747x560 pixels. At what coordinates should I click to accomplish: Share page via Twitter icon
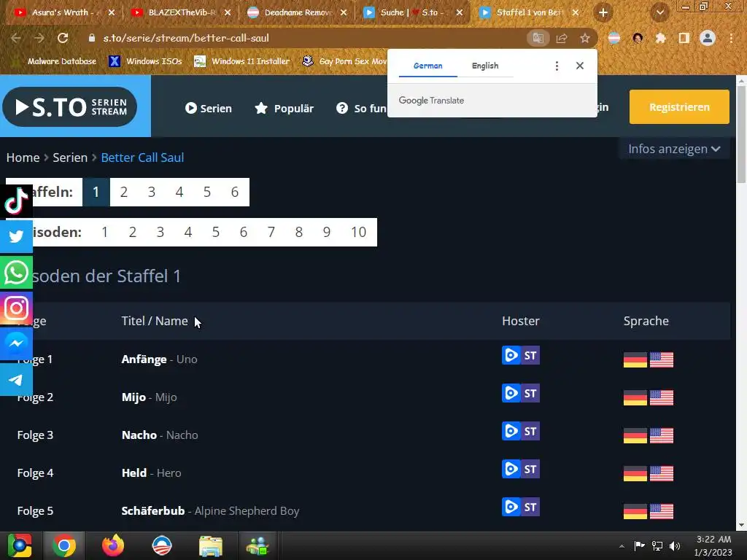[x=16, y=236]
